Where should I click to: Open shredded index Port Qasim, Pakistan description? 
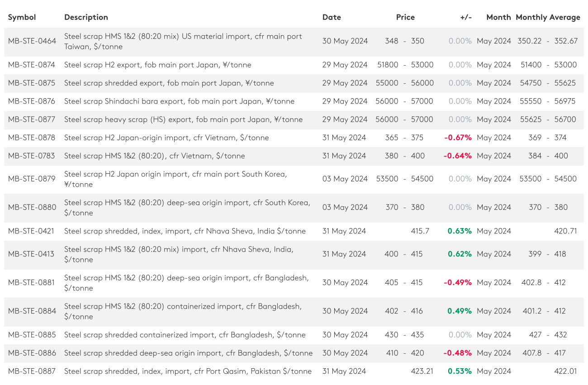click(x=188, y=371)
